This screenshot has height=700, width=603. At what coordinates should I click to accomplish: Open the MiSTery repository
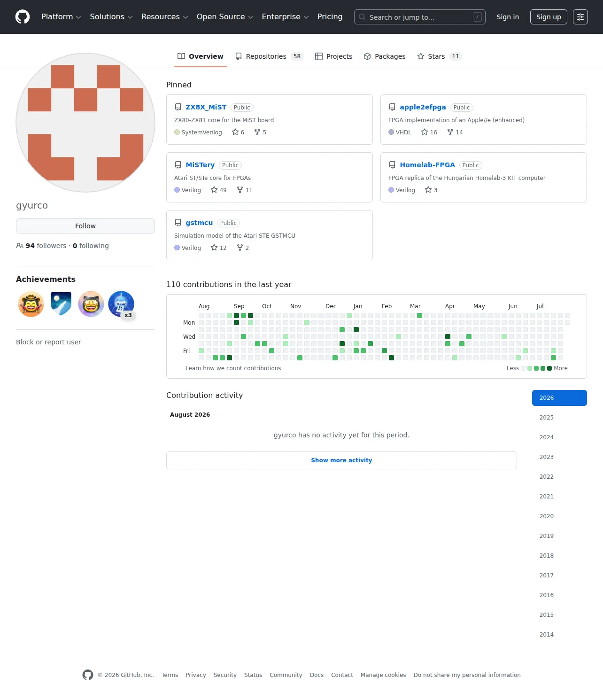[200, 165]
